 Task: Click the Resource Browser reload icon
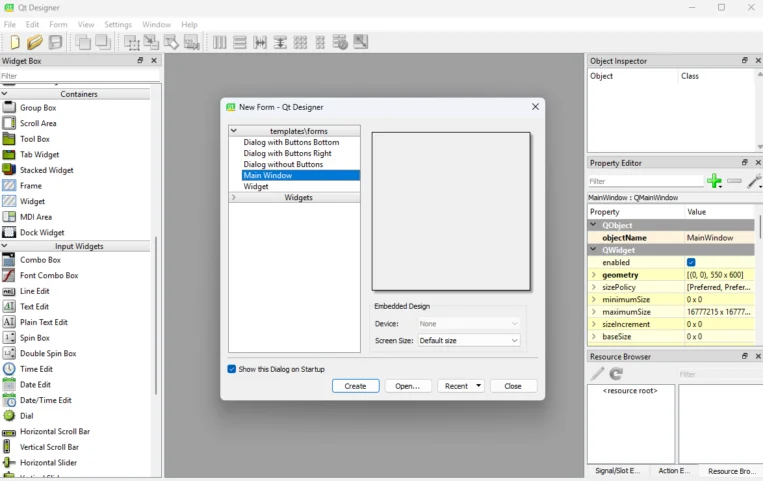coord(616,374)
